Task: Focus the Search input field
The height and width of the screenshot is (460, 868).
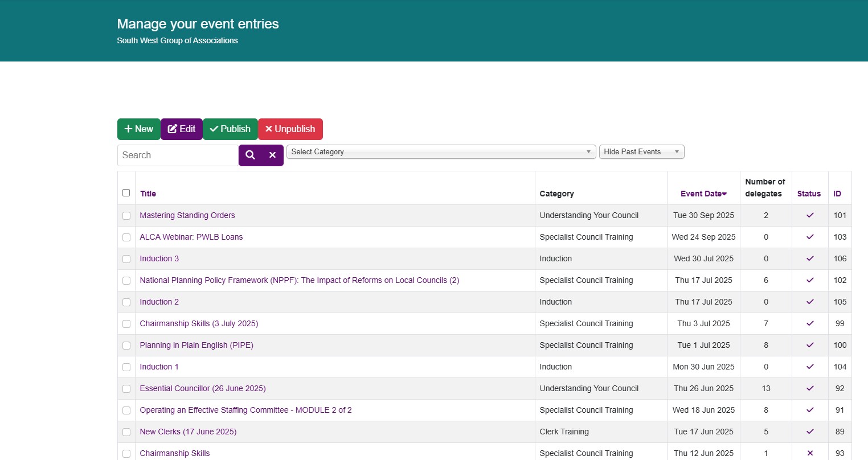Action: pos(178,155)
